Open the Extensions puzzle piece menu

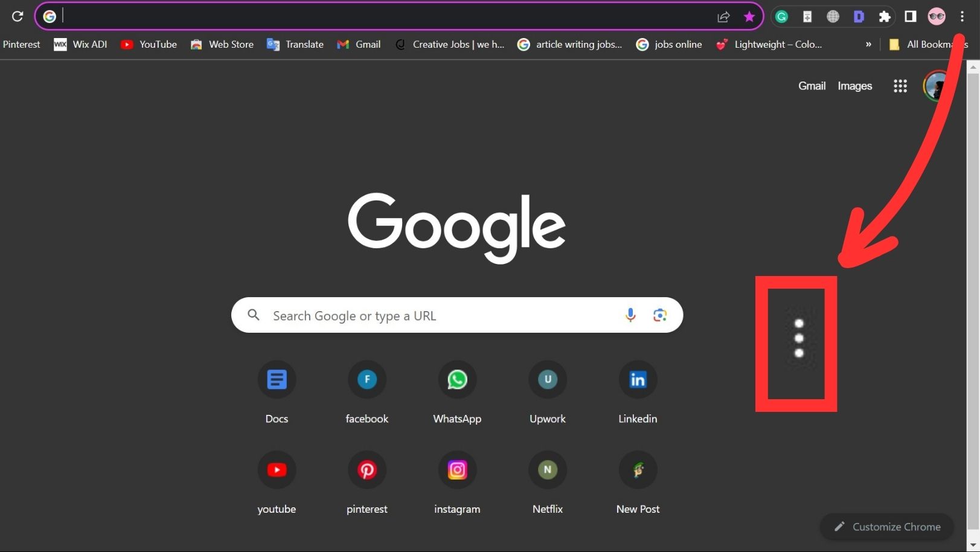click(x=885, y=17)
